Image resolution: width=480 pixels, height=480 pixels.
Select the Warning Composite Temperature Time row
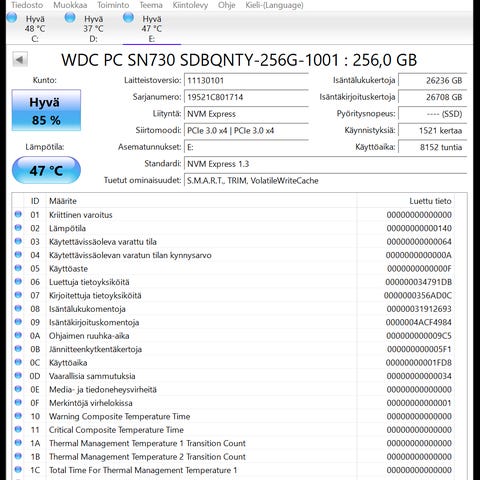233,416
